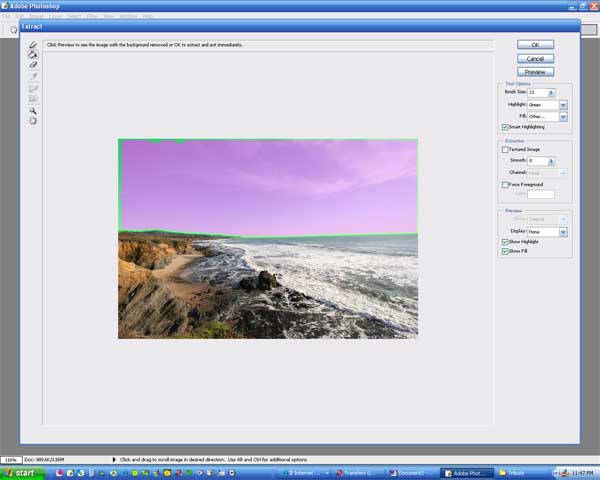Open the File menu in Photoshop
The width and height of the screenshot is (600, 480).
(7, 16)
